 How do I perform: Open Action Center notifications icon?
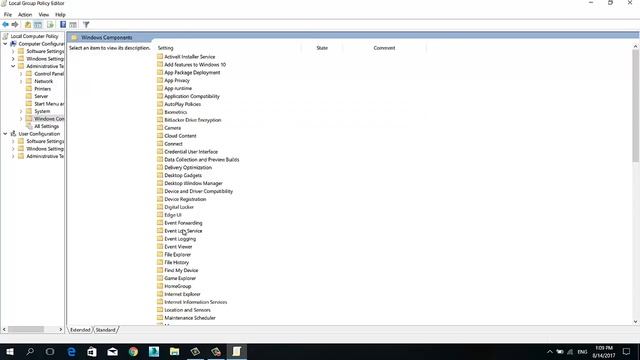coord(627,351)
